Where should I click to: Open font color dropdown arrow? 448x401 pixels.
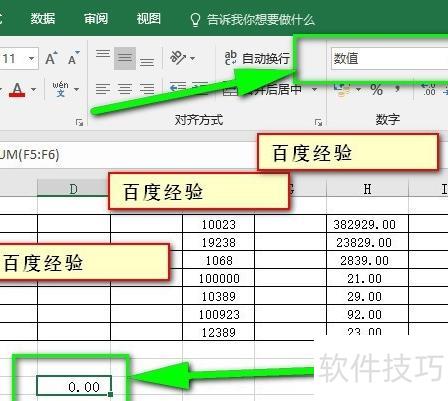[33, 89]
